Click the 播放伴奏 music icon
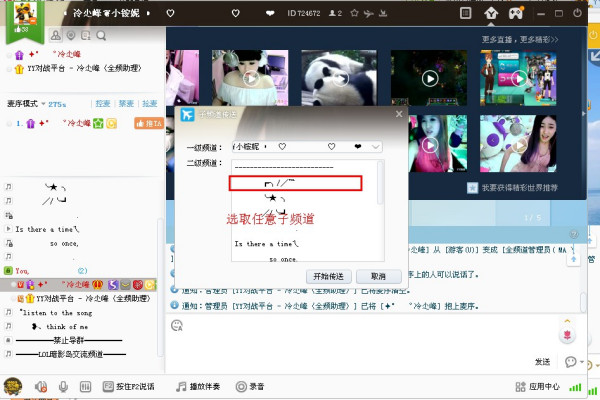 201,386
